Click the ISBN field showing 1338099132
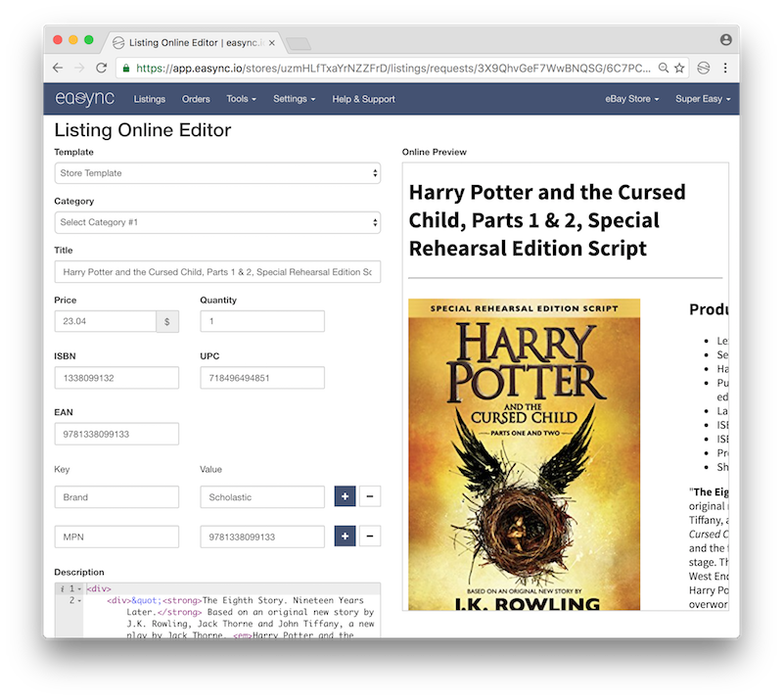This screenshot has height=700, width=783. point(116,378)
